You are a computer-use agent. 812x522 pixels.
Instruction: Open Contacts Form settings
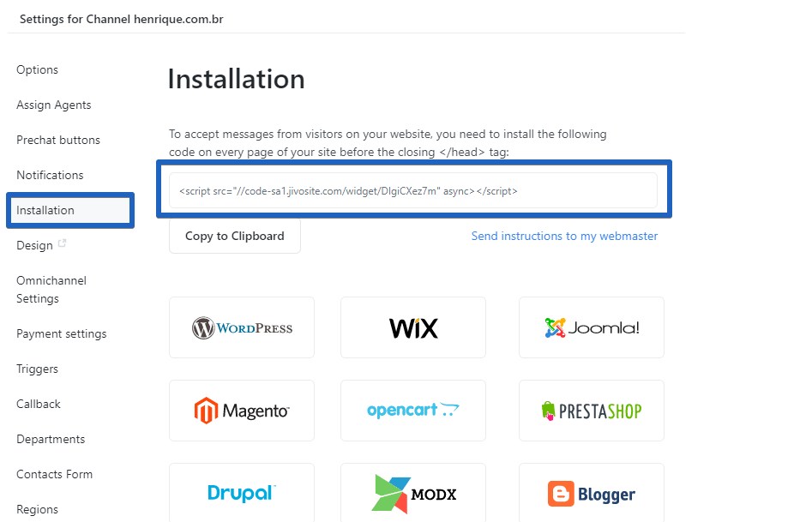(54, 475)
